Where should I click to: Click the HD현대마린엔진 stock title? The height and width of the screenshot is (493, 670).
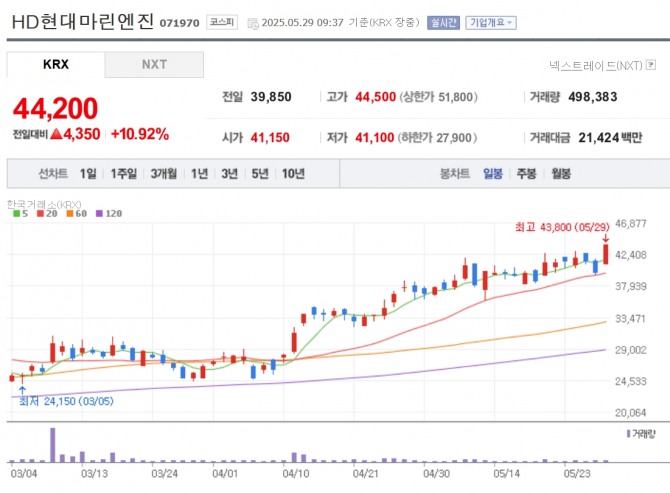point(82,22)
